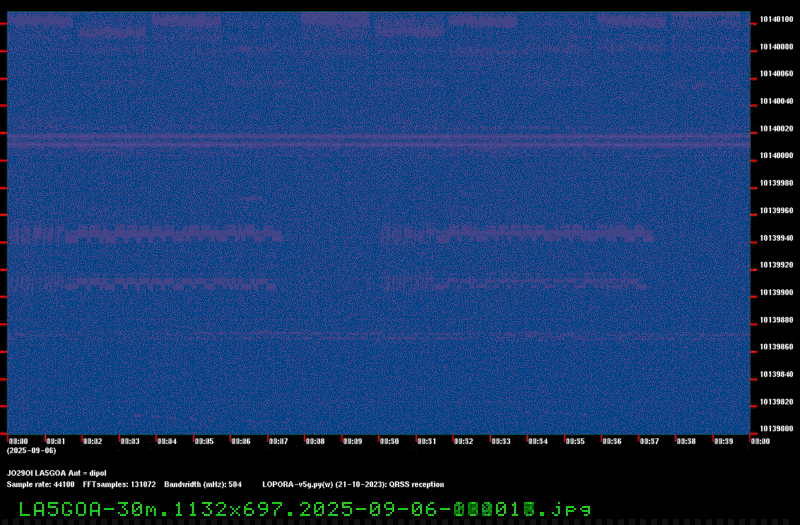Click the 10139880 frequency label
This screenshot has width=800, height=525.
point(776,320)
